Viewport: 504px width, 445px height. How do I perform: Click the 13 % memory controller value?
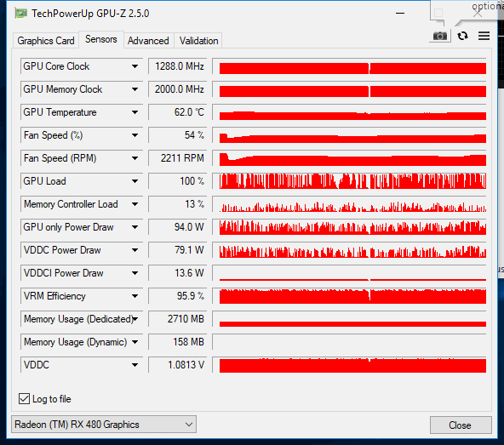[x=177, y=204]
